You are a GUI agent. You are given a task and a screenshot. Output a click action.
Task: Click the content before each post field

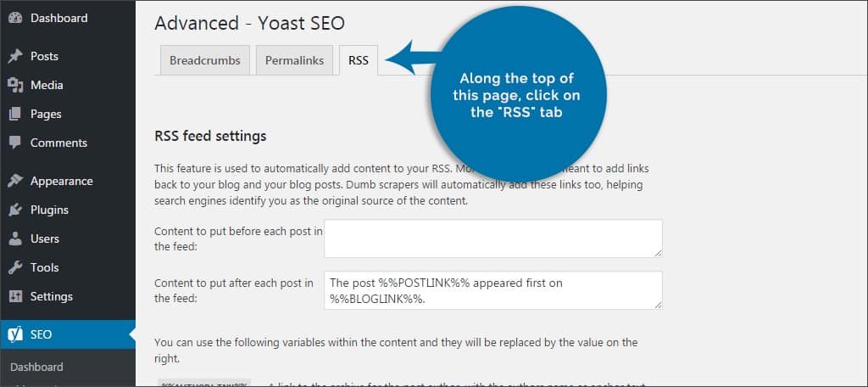coord(493,238)
